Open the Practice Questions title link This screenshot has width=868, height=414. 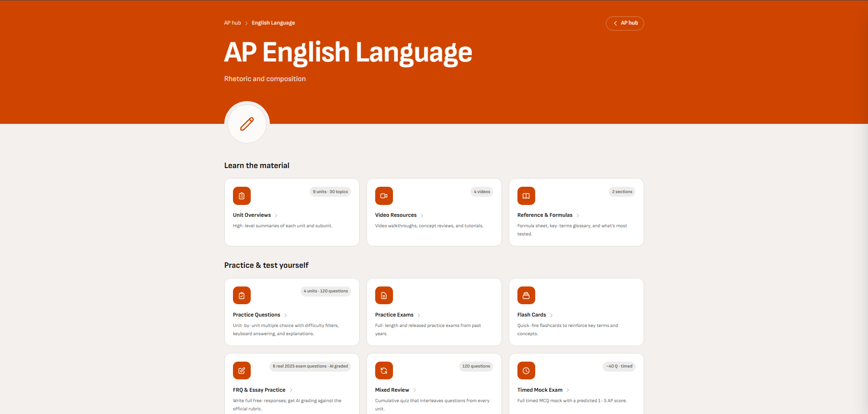257,315
